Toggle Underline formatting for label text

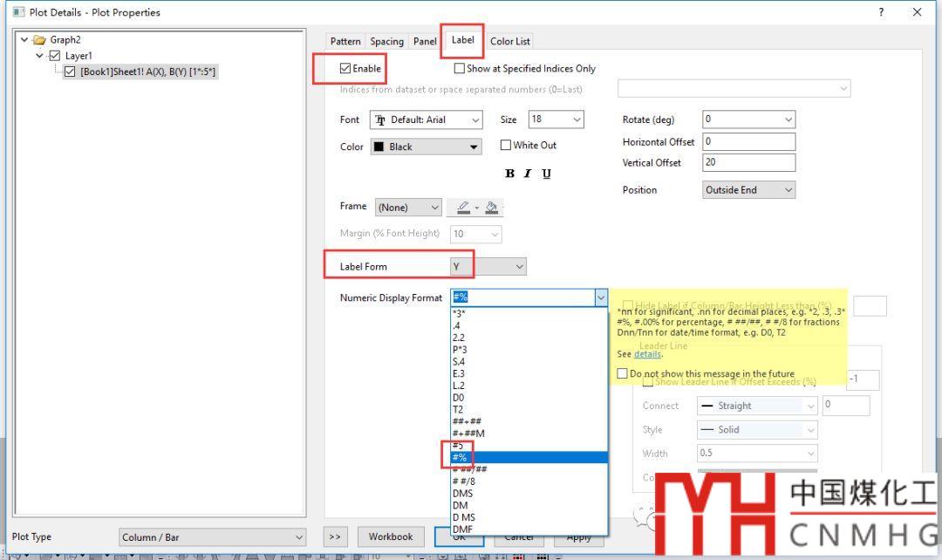[x=546, y=173]
